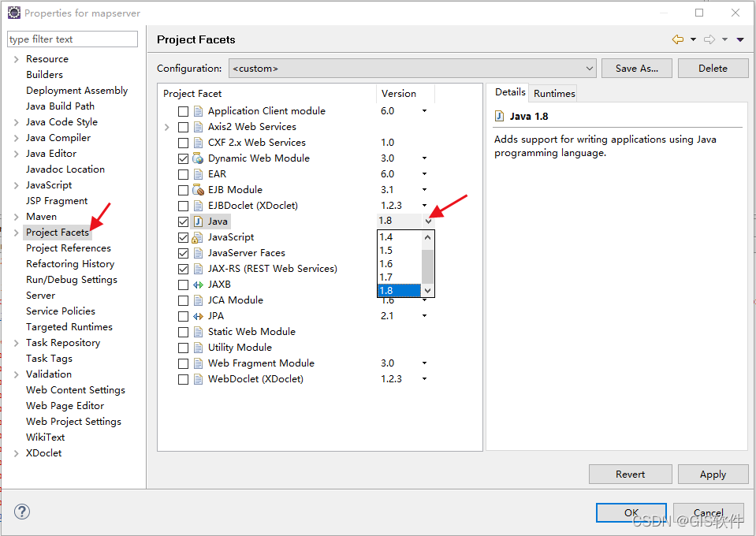Click the Static Web Module icon

pos(198,332)
